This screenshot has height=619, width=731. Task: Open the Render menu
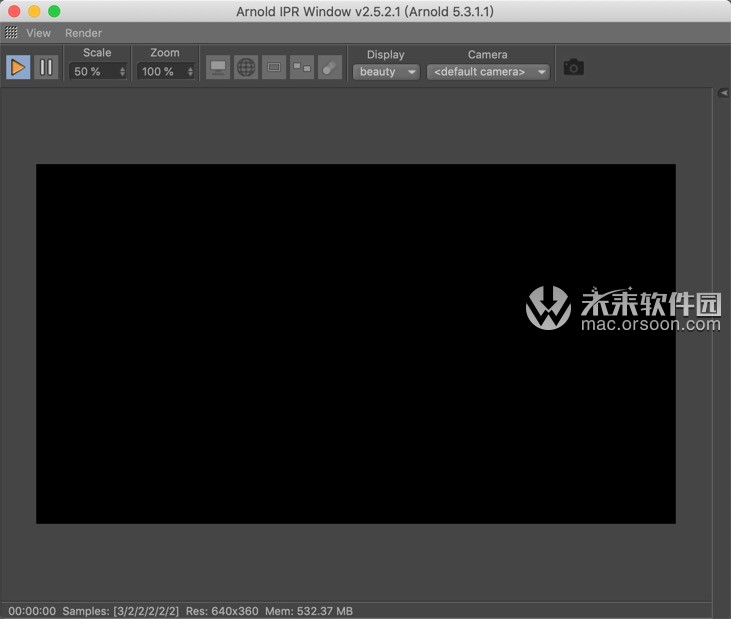tap(83, 33)
